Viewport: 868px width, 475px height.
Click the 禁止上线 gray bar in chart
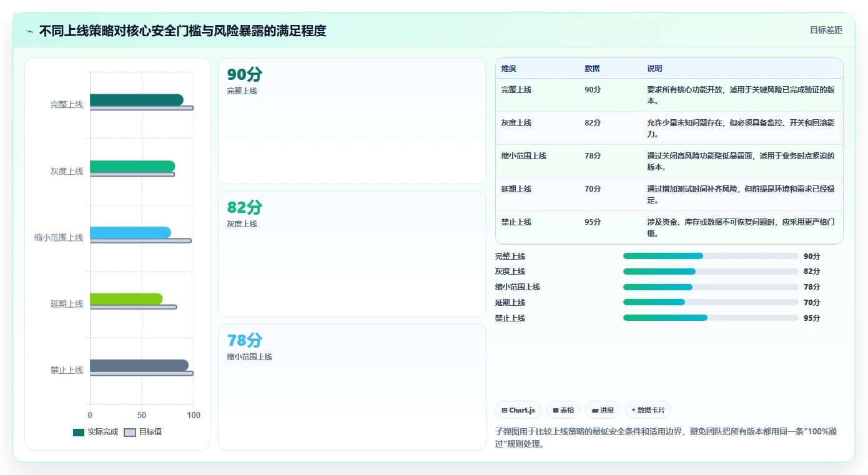pyautogui.click(x=139, y=366)
